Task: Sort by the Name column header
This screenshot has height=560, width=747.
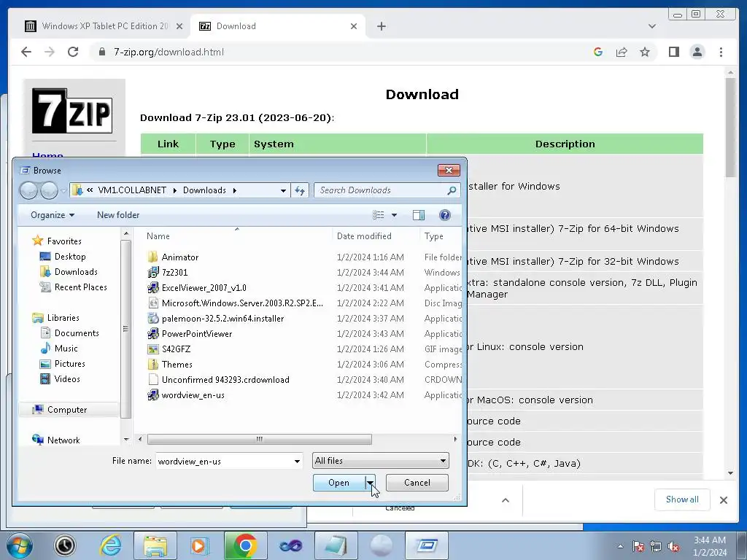Action: [x=237, y=236]
